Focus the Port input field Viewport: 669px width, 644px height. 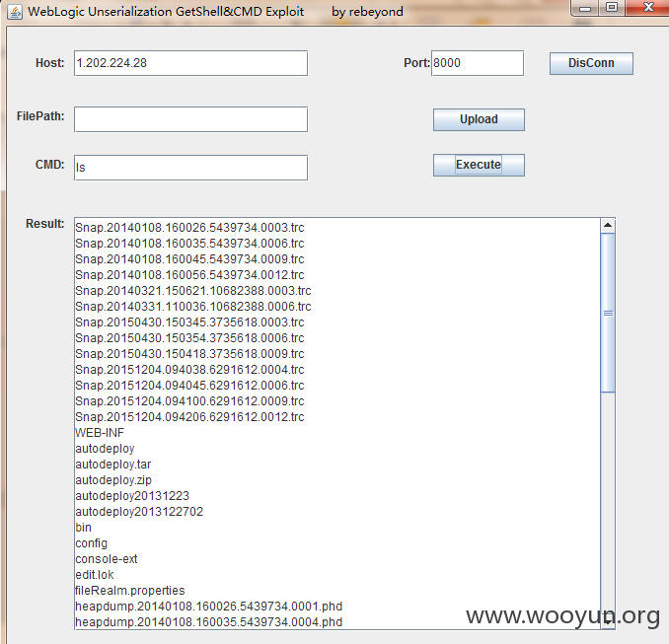point(478,63)
